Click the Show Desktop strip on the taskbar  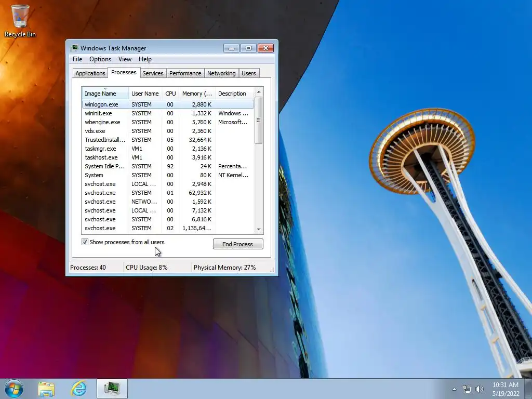[x=528, y=389]
